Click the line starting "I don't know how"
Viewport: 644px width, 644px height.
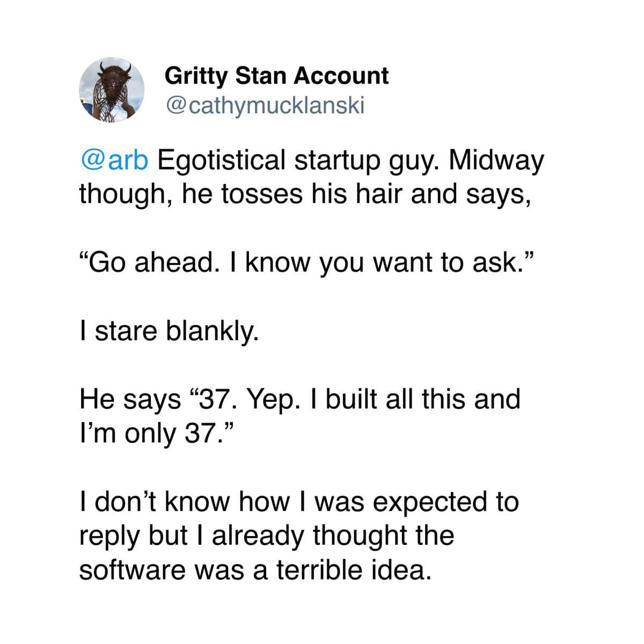click(x=299, y=501)
